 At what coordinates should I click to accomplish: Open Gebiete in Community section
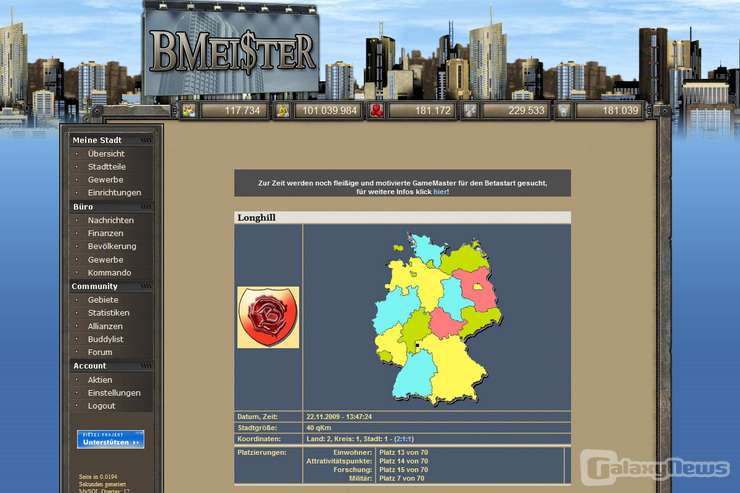coord(103,300)
